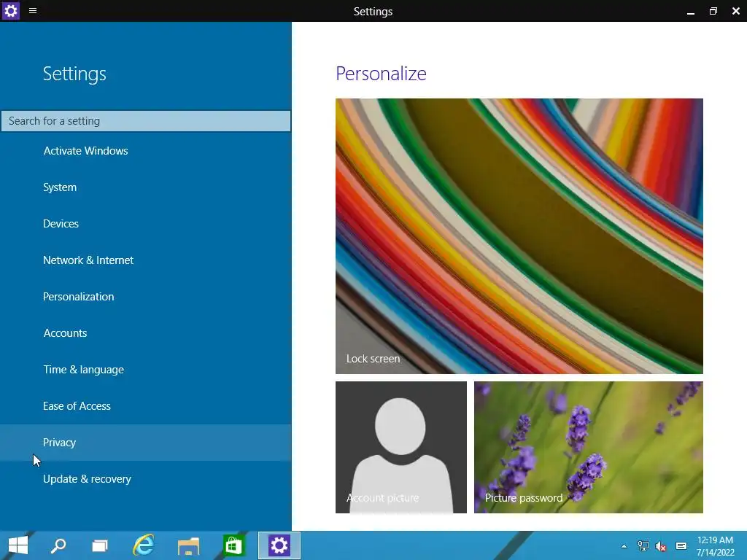Launch Internet Explorer from the taskbar
Image resolution: width=747 pixels, height=560 pixels.
(x=144, y=545)
